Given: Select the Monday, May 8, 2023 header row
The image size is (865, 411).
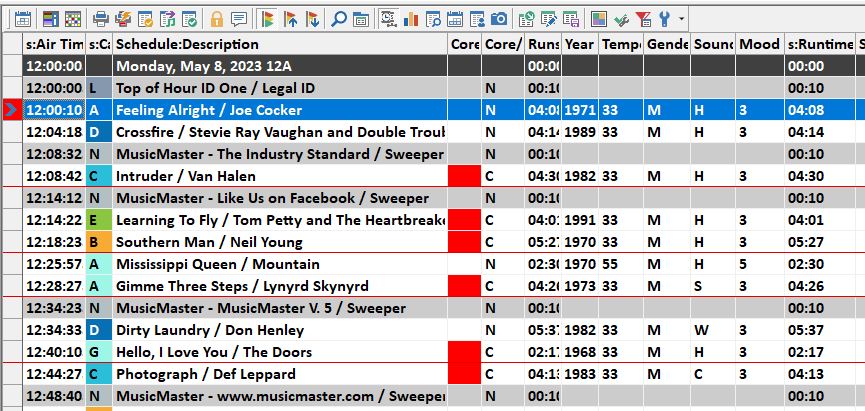Looking at the screenshot, I should (x=280, y=66).
